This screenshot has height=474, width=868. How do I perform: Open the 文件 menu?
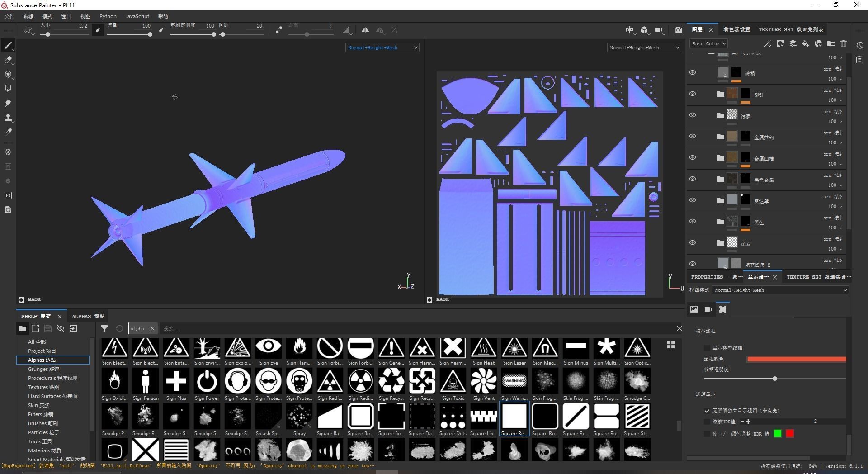click(x=9, y=16)
